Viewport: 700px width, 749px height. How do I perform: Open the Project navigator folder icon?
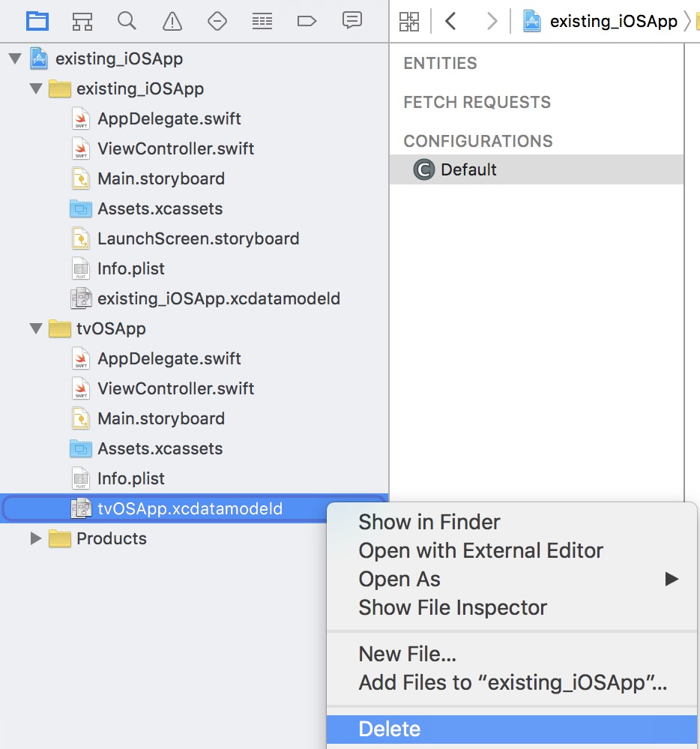[37, 22]
